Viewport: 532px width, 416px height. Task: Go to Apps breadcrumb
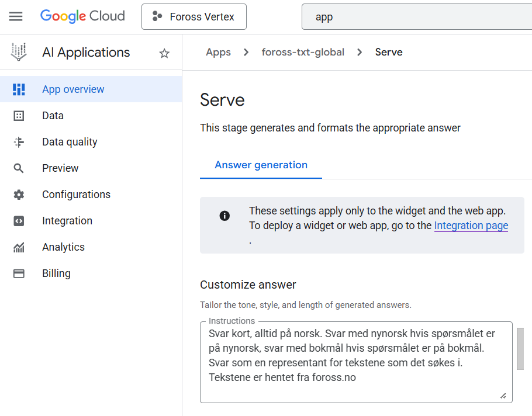218,52
